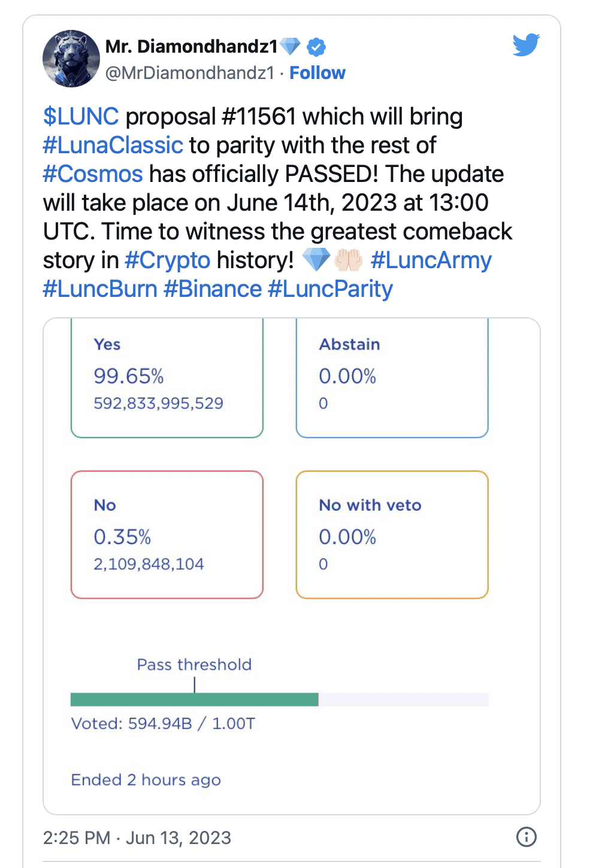Click the Yes 99.65% vote box
The image size is (611, 868).
point(167,377)
